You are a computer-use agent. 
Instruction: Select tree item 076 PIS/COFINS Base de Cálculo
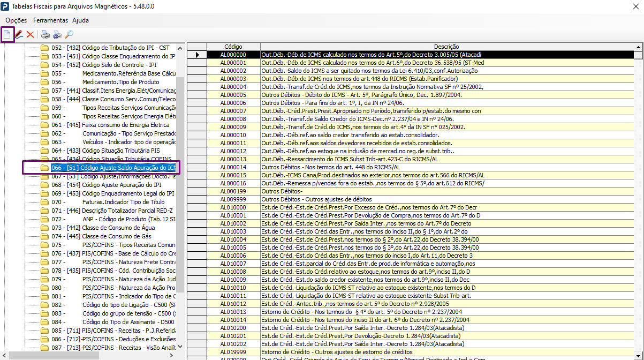click(113, 253)
